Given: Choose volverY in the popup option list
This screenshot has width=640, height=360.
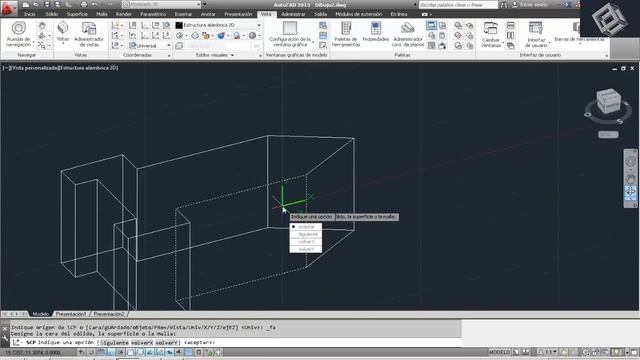Looking at the screenshot, I should pyautogui.click(x=306, y=249).
